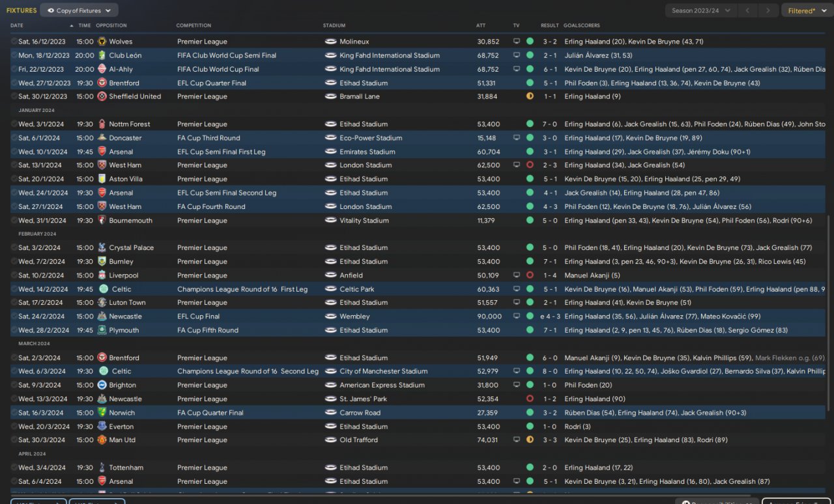Toggle the check circle for Sat, 24/2/2024
Screen dimensions: 834x504
[14, 316]
